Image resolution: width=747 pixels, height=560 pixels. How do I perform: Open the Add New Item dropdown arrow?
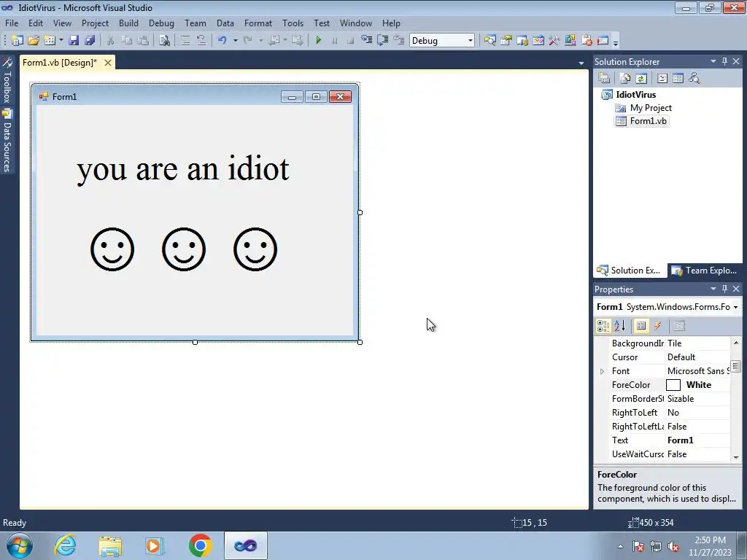pyautogui.click(x=61, y=41)
